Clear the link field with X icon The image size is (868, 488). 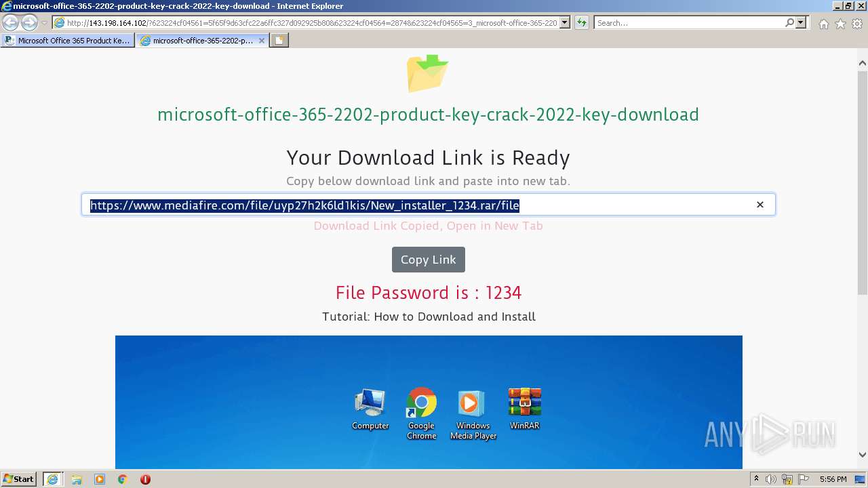tap(760, 205)
